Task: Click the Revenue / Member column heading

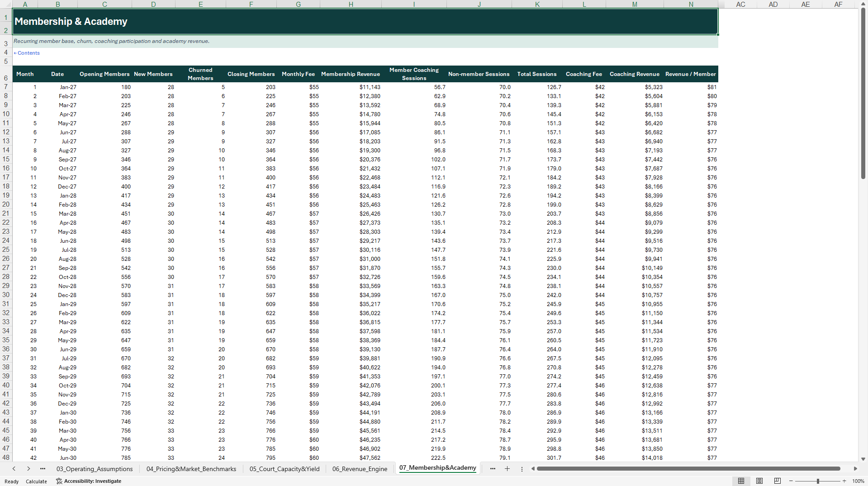Action: (x=691, y=74)
